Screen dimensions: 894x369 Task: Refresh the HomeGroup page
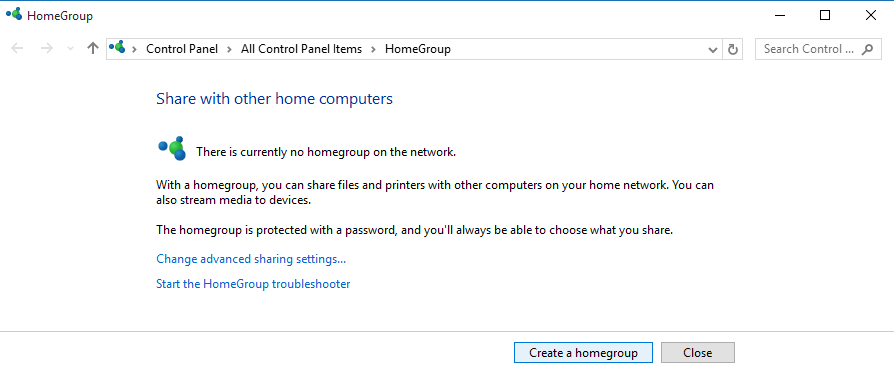733,49
